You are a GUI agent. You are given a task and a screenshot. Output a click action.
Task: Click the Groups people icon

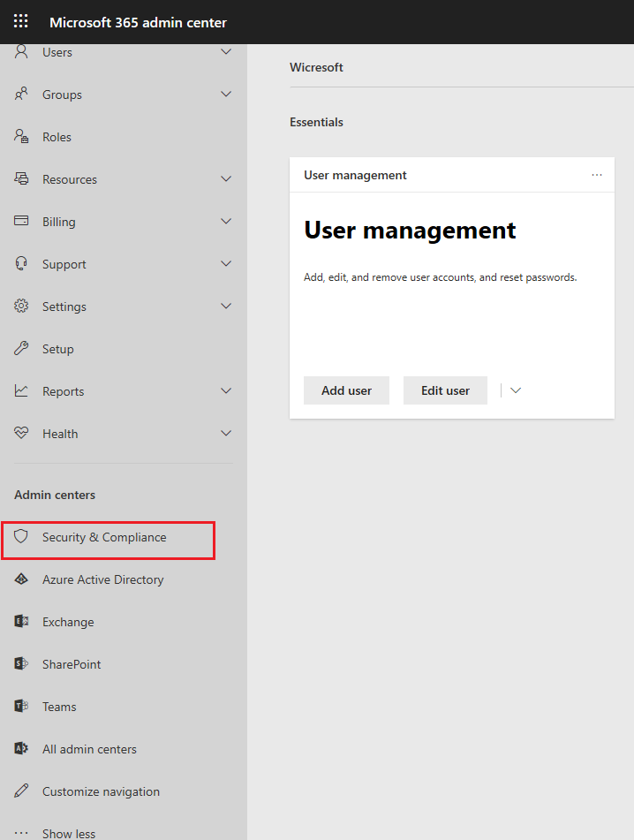(x=21, y=94)
